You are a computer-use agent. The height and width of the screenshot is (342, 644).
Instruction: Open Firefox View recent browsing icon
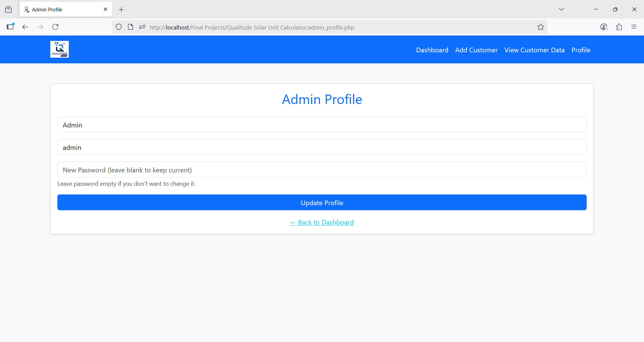point(8,10)
